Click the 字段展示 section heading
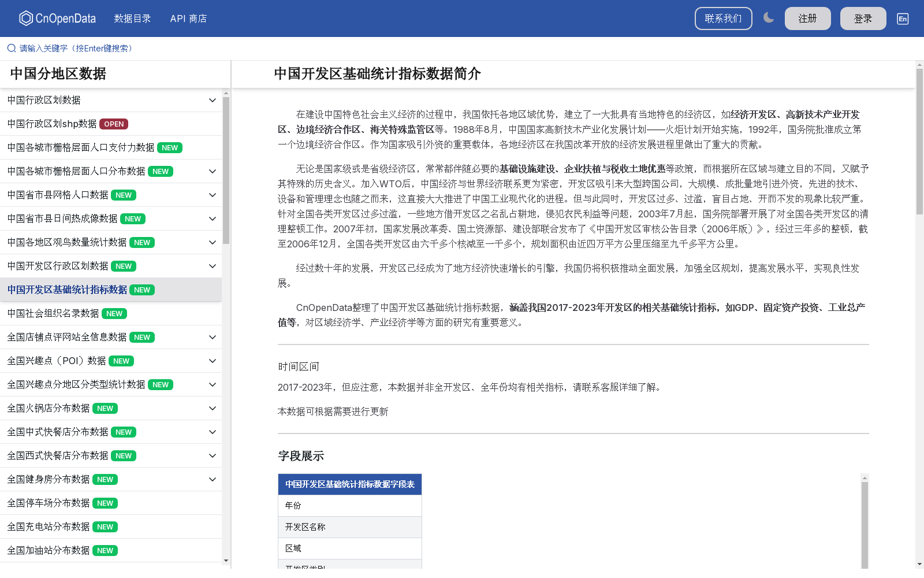This screenshot has width=924, height=578. tap(301, 456)
